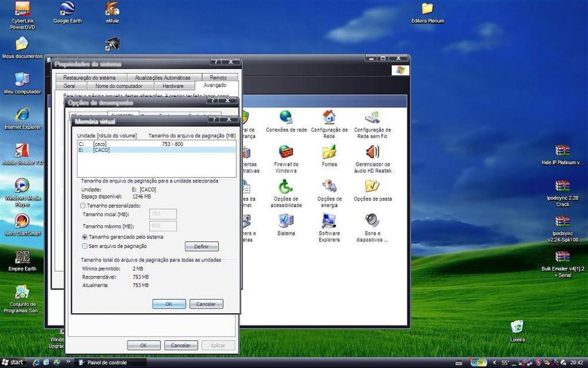Viewport: 588px width, 368px height.
Task: Select Tamanho gerenciado pelo sistema option
Action: point(83,237)
